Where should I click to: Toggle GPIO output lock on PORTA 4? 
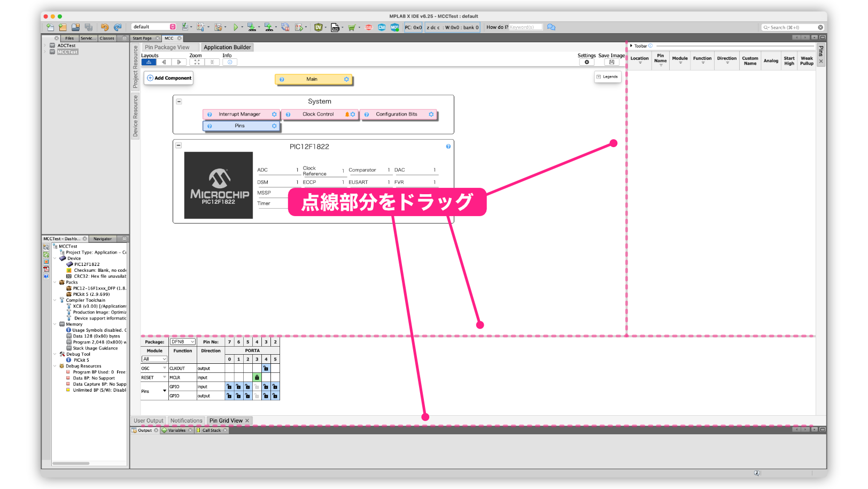point(266,396)
